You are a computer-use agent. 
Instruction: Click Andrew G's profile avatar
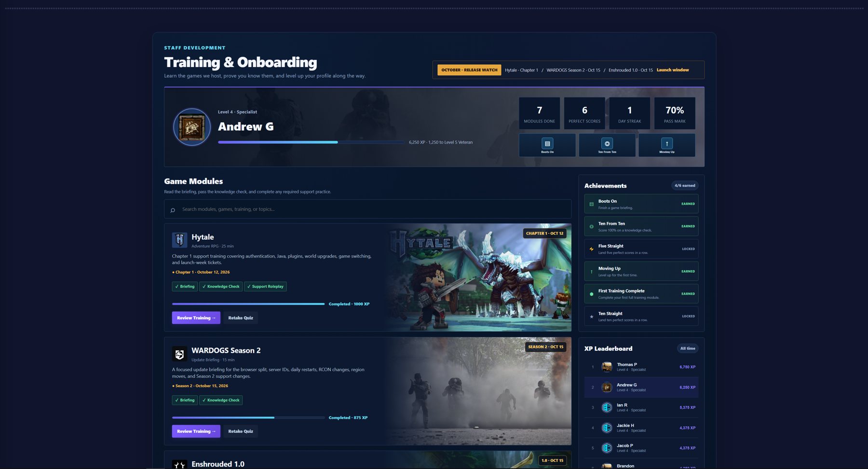[192, 127]
